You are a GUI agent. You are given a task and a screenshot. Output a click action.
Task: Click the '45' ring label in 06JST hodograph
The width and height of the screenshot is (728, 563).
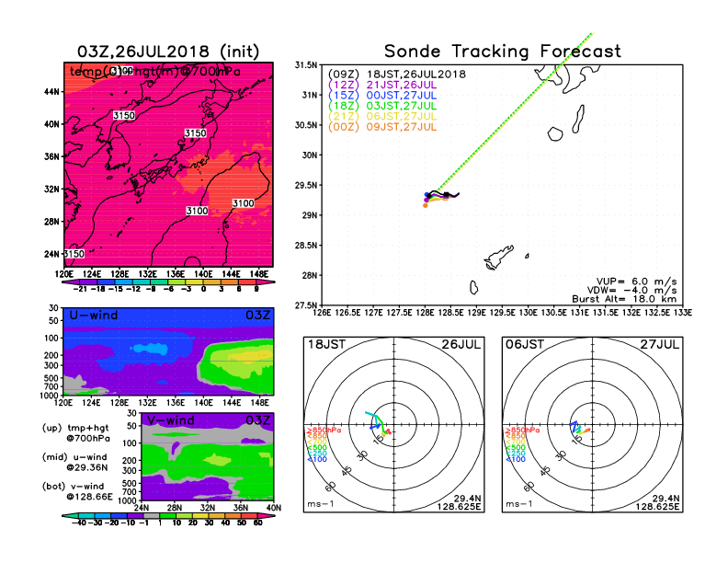(545, 470)
